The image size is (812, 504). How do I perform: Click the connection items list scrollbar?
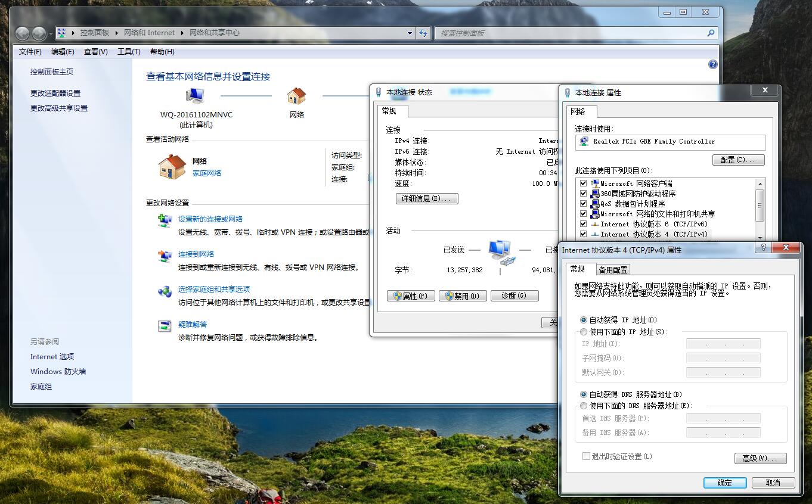(x=760, y=206)
